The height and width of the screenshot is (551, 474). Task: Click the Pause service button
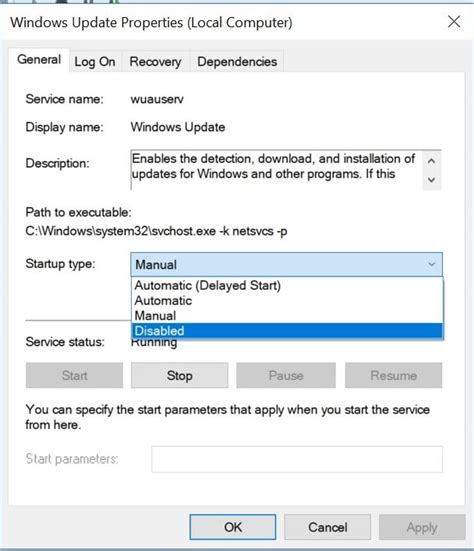pyautogui.click(x=286, y=375)
